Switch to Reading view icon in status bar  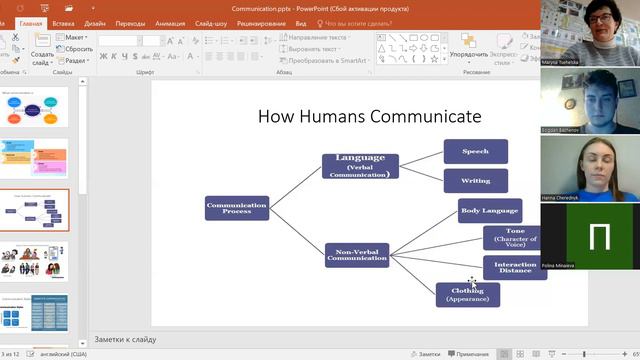536,354
